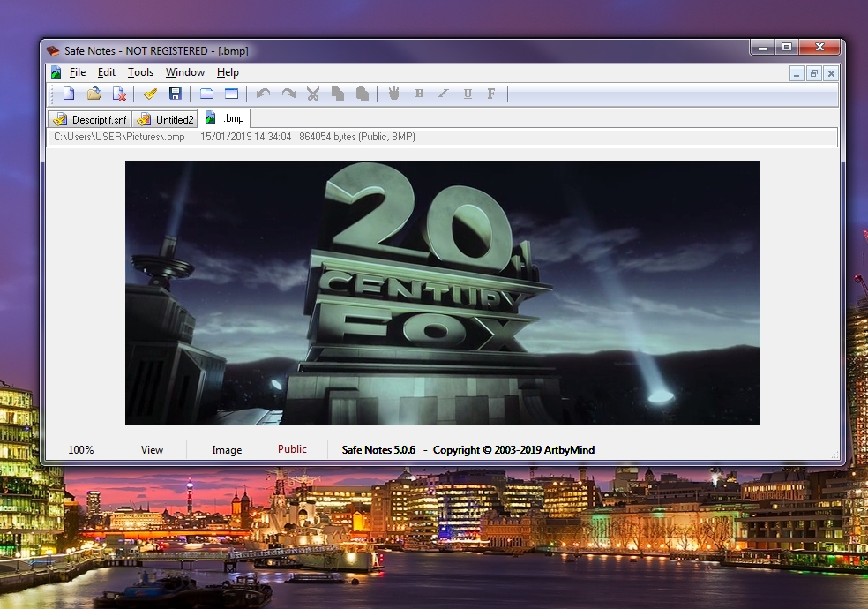Screen dimensions: 868x609
Task: Click Image in status bar
Action: click(227, 450)
